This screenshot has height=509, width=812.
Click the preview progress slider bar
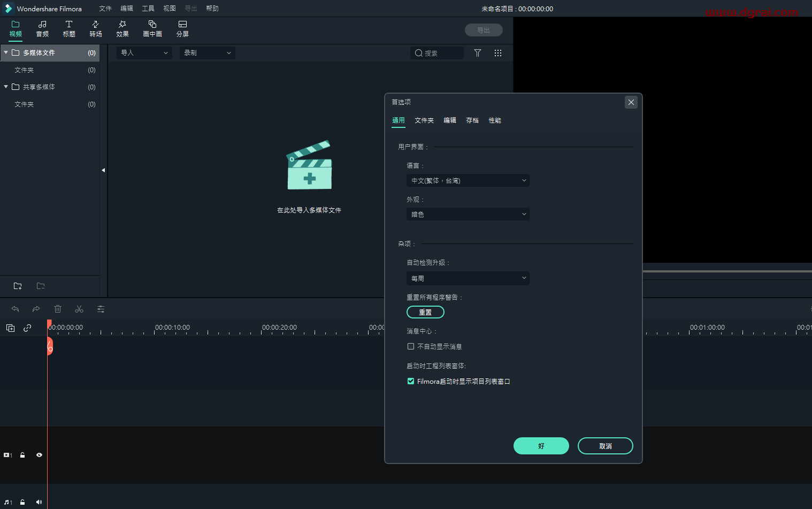(x=727, y=271)
